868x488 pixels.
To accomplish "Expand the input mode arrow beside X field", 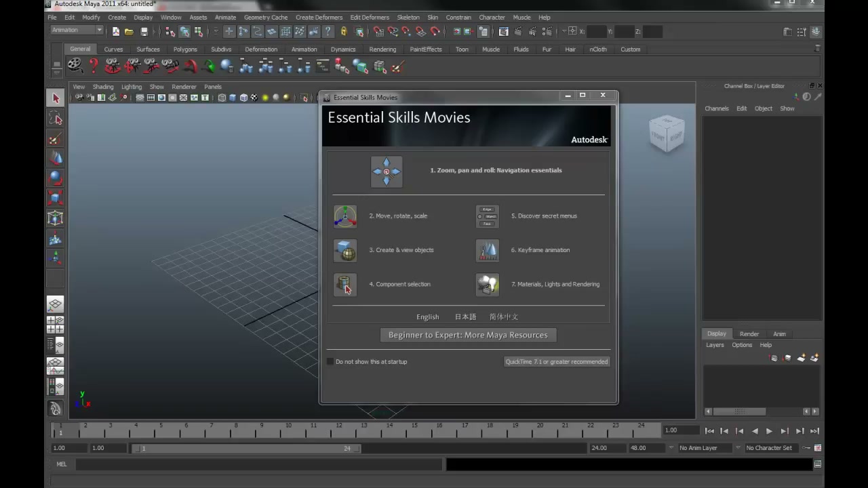I will [x=563, y=31].
